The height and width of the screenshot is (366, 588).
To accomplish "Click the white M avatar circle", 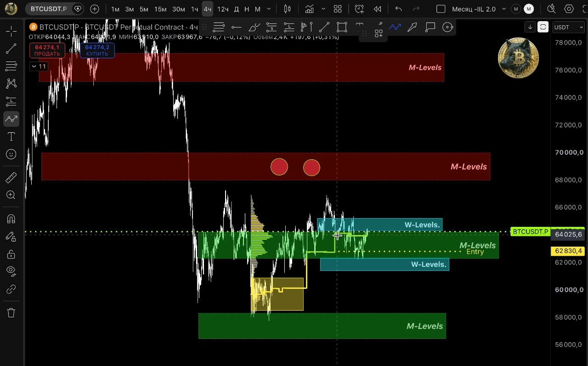I will 529,9.
